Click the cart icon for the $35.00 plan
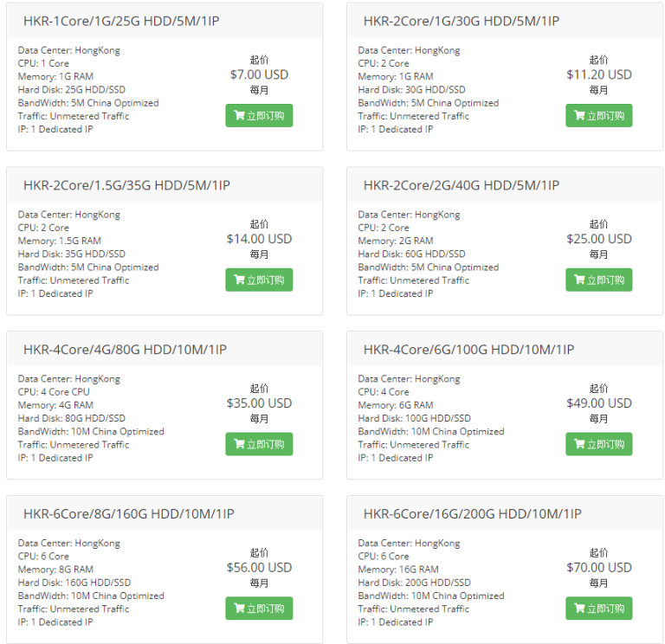The width and height of the screenshot is (665, 644). click(x=239, y=445)
